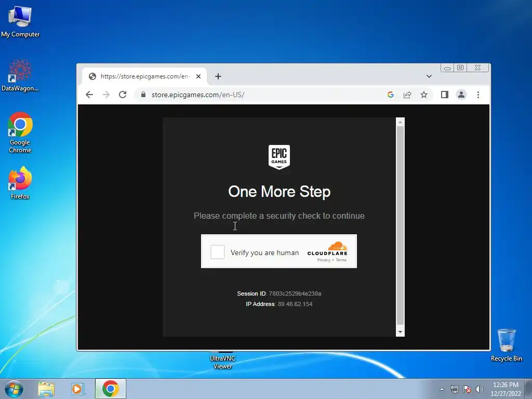
Task: Click the Chrome forward arrow
Action: pyautogui.click(x=106, y=95)
